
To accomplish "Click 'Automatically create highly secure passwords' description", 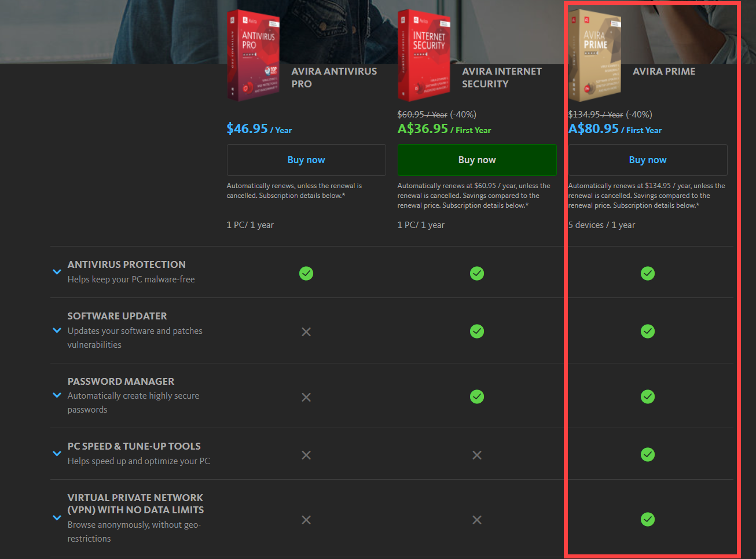I will [133, 403].
